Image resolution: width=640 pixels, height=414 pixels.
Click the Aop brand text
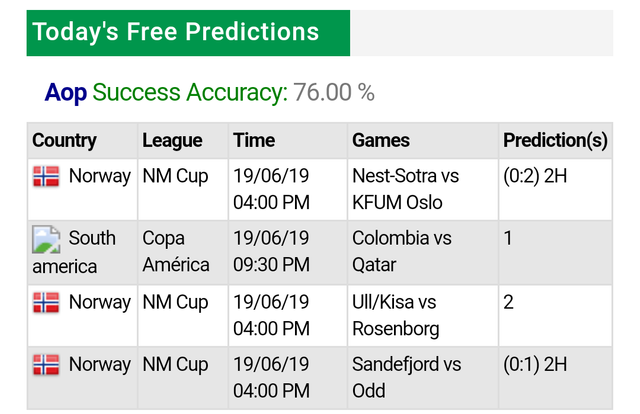click(x=66, y=93)
